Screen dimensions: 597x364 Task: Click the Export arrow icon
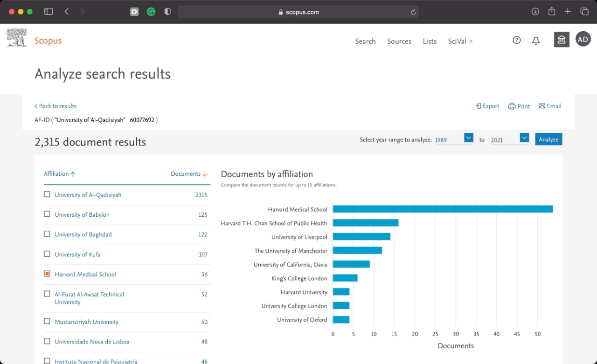(478, 106)
